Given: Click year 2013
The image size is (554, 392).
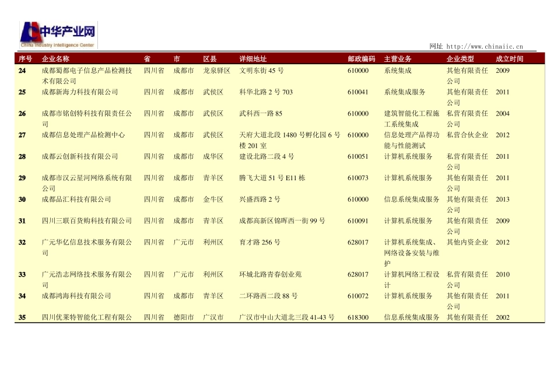Looking at the screenshot, I should (503, 199).
